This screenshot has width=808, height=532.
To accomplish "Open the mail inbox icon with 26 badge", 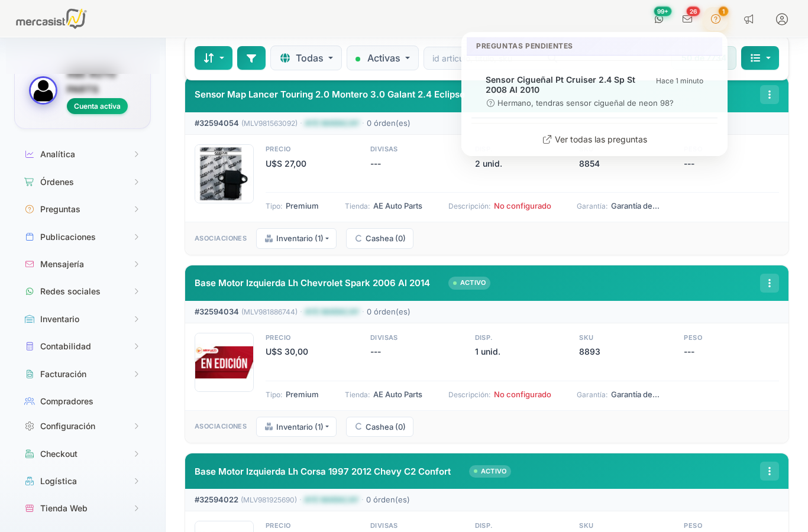I will point(687,19).
